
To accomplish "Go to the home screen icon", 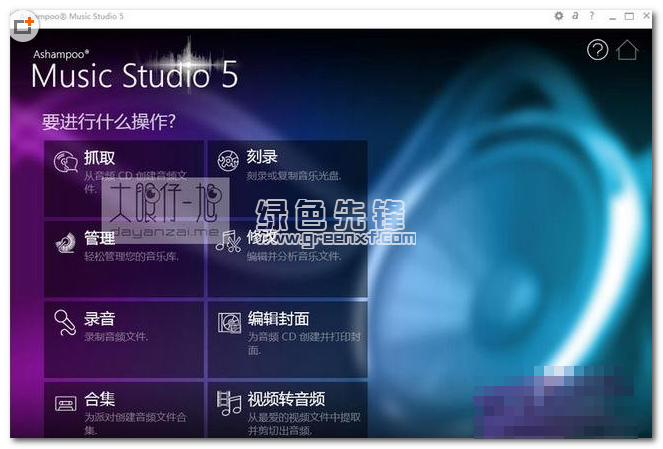I will [x=627, y=50].
